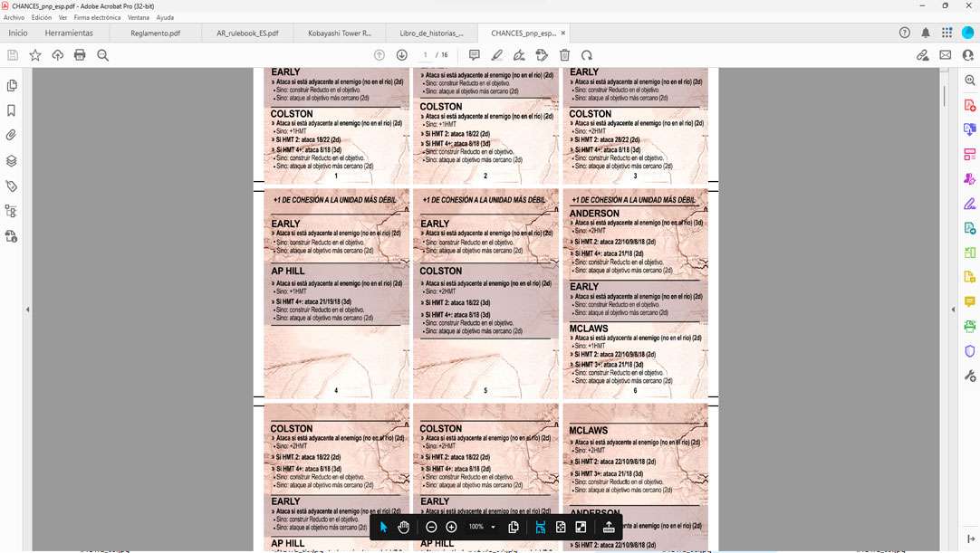The width and height of the screenshot is (980, 553).
Task: Open the Help question mark icon
Action: 905,33
